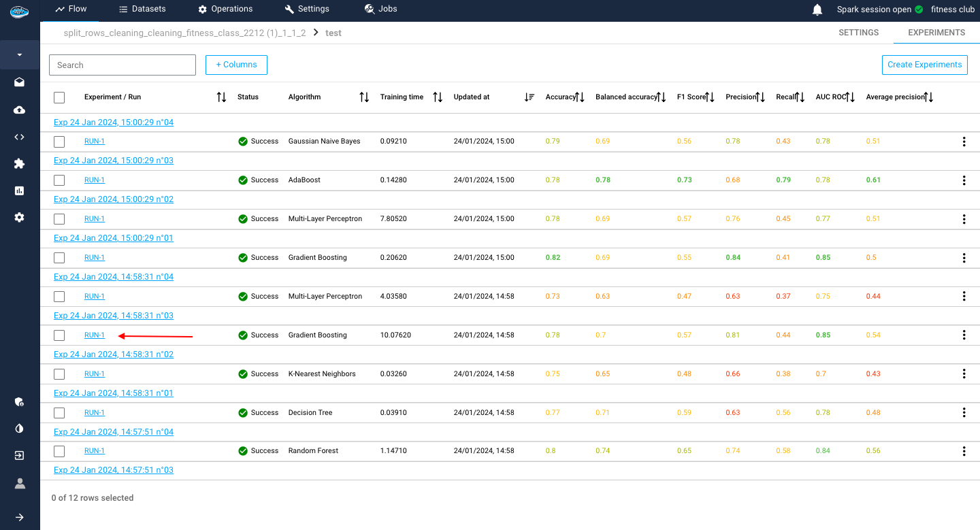
Task: Click into the Search input field
Action: 122,65
